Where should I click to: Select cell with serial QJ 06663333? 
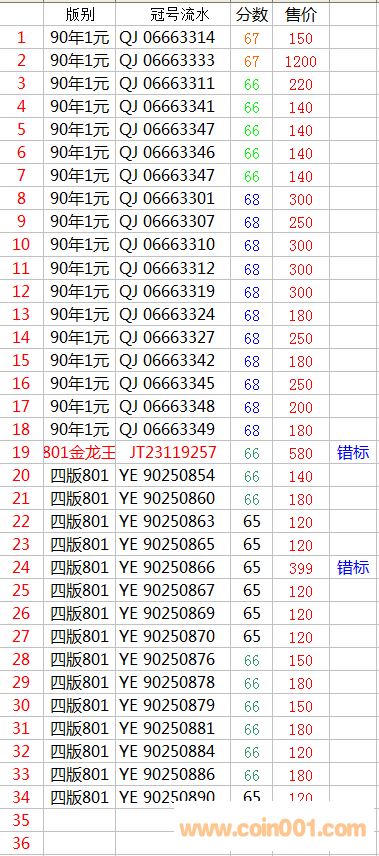point(173,61)
